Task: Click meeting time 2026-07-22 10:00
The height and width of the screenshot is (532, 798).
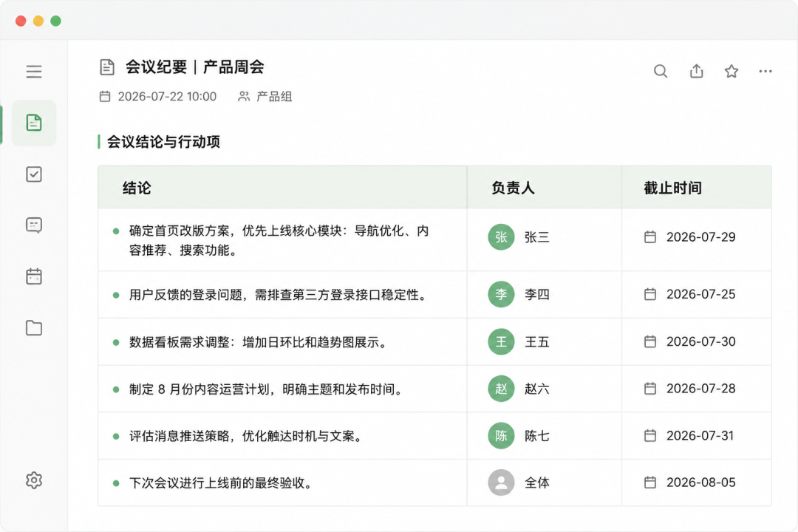Action: tap(167, 97)
